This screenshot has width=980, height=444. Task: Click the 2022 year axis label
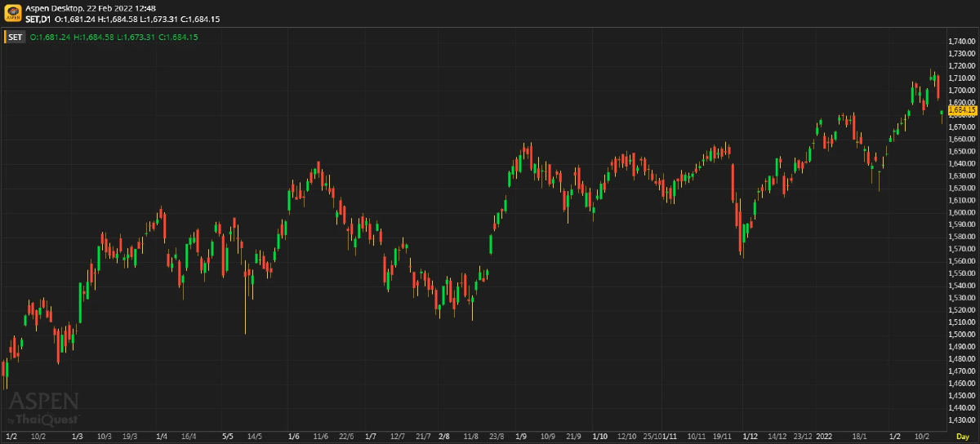[x=826, y=437]
